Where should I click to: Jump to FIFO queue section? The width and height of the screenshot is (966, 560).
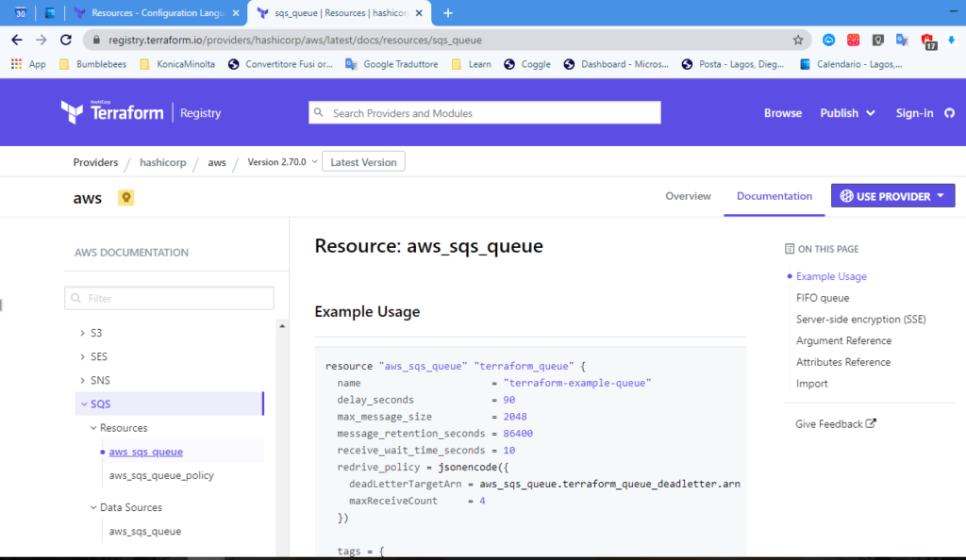tap(823, 298)
